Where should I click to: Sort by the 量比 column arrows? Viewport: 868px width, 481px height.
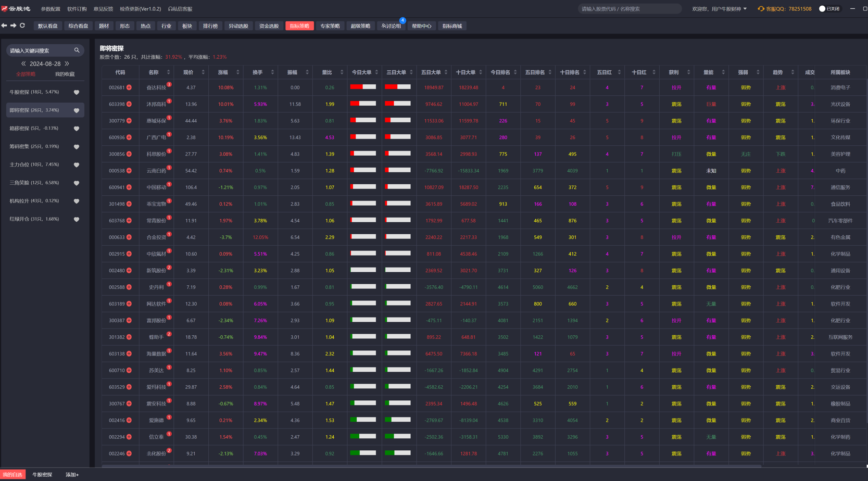point(342,72)
